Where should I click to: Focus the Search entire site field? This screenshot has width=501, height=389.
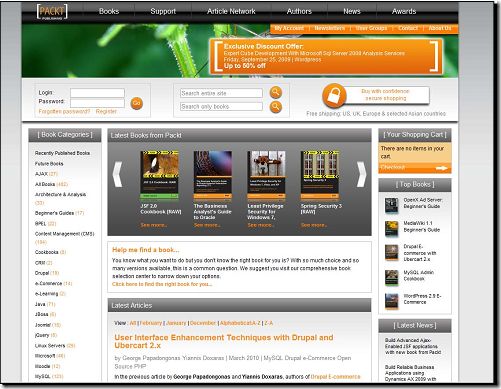tap(221, 93)
